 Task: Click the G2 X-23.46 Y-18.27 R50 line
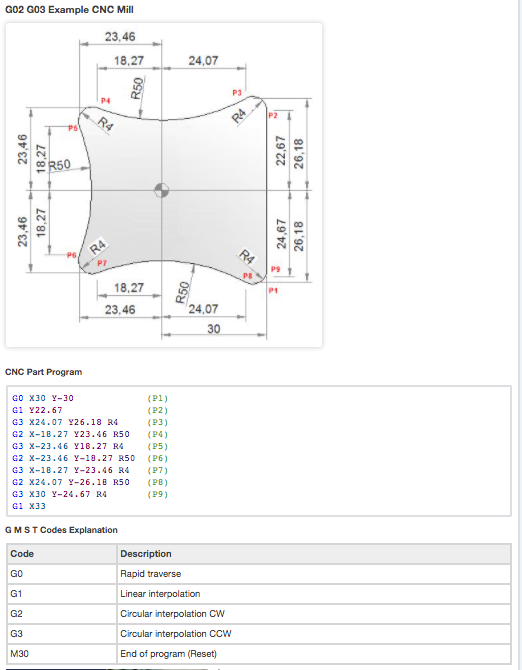click(73, 458)
